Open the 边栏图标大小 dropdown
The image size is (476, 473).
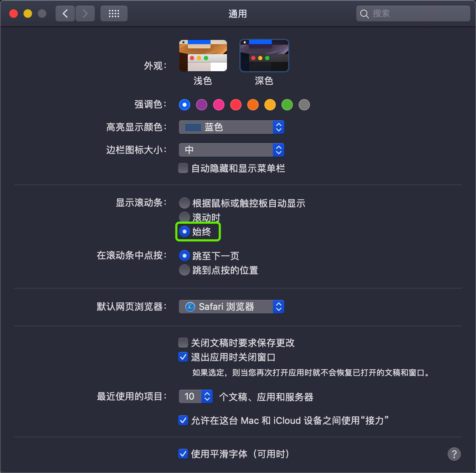232,150
